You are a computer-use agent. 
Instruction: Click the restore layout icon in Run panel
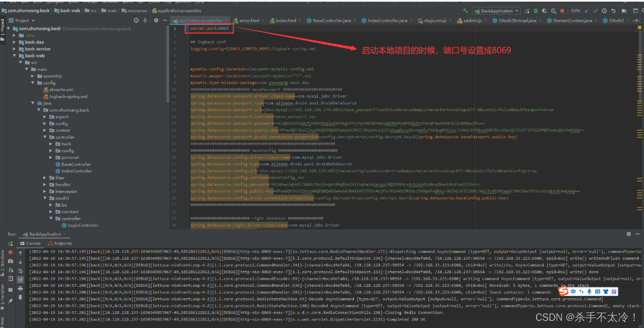click(10, 290)
